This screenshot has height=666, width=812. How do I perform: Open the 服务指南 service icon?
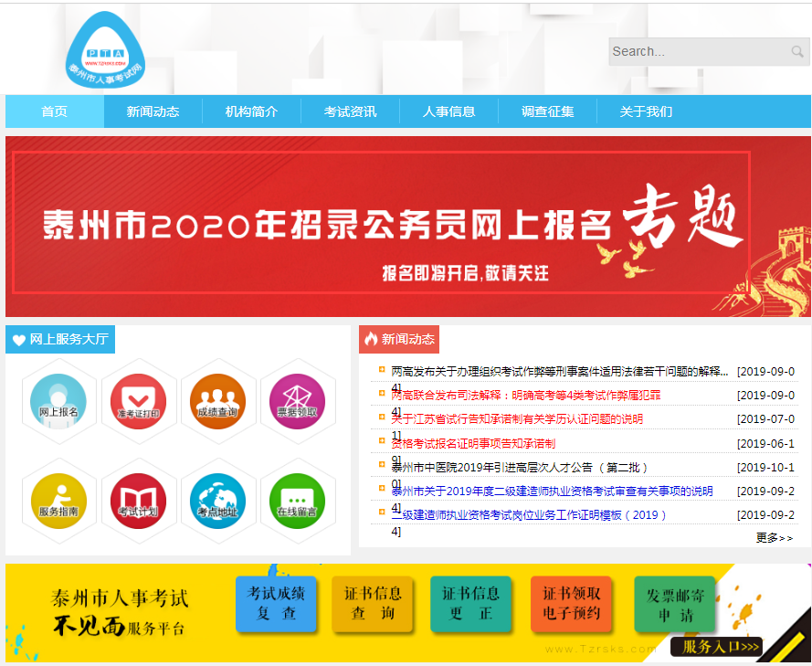point(58,501)
